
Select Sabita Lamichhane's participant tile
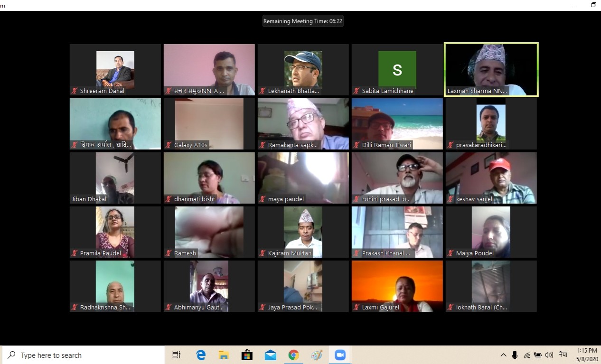coord(397,69)
